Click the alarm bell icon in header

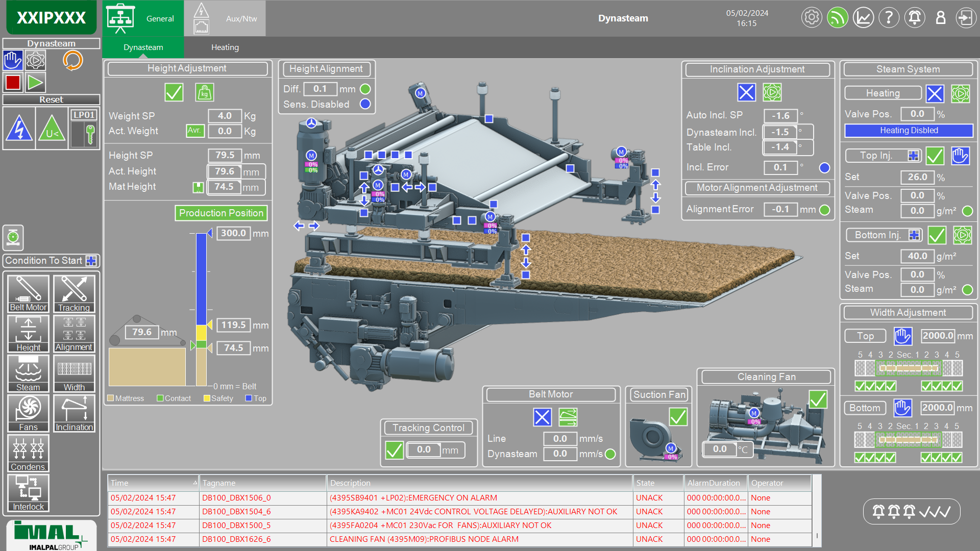pyautogui.click(x=914, y=18)
